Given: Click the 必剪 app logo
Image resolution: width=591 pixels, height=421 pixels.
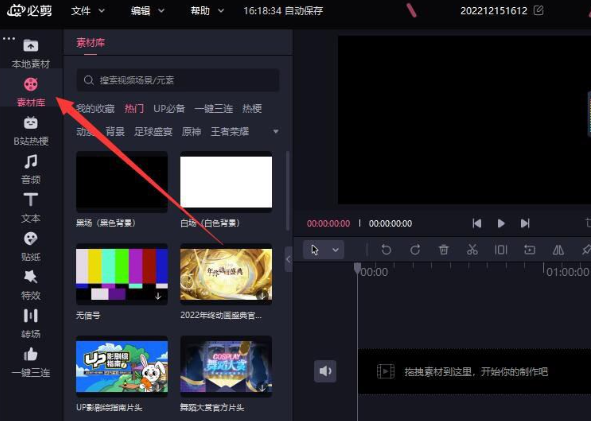Looking at the screenshot, I should 29,11.
